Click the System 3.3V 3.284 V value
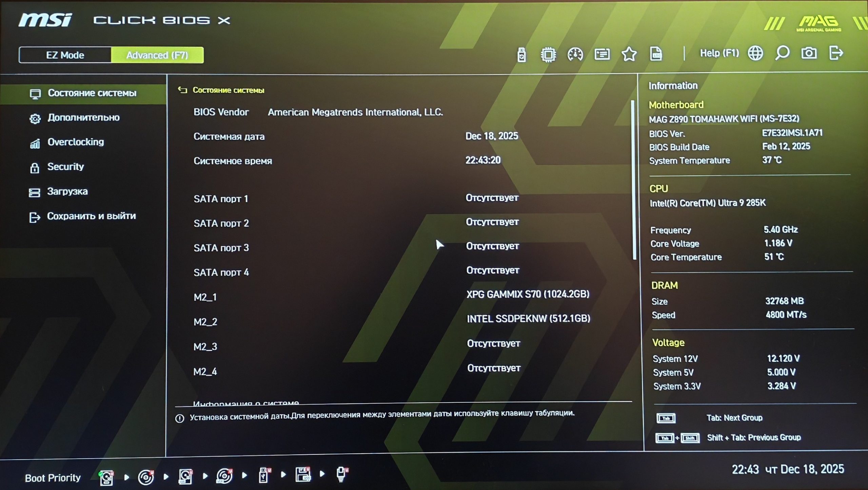868x490 pixels. [x=782, y=386]
